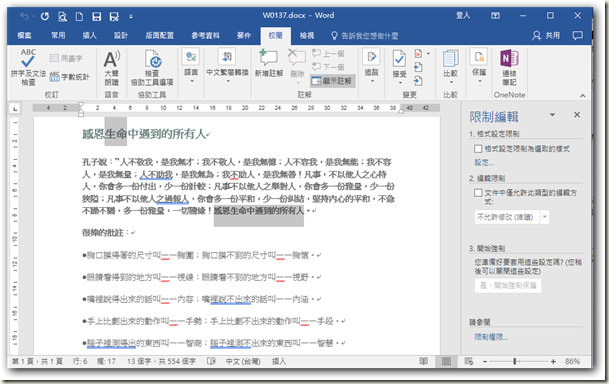Toggle 顯示註解 show comments

point(333,81)
